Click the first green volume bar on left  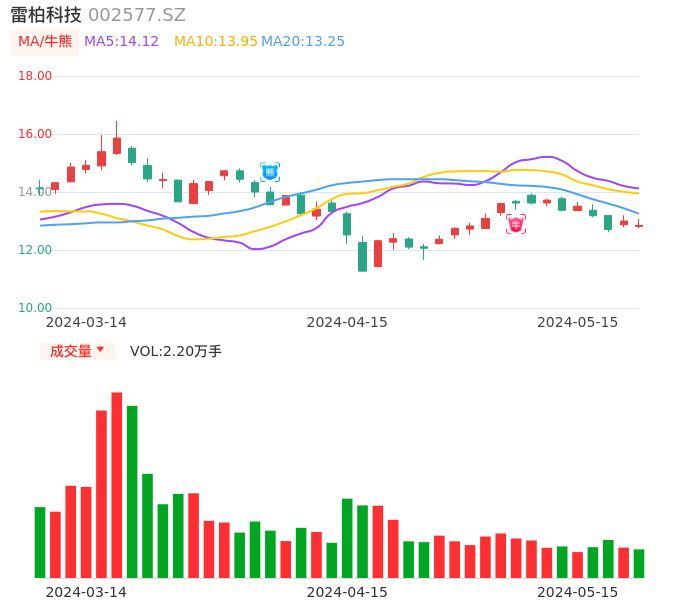[40, 543]
